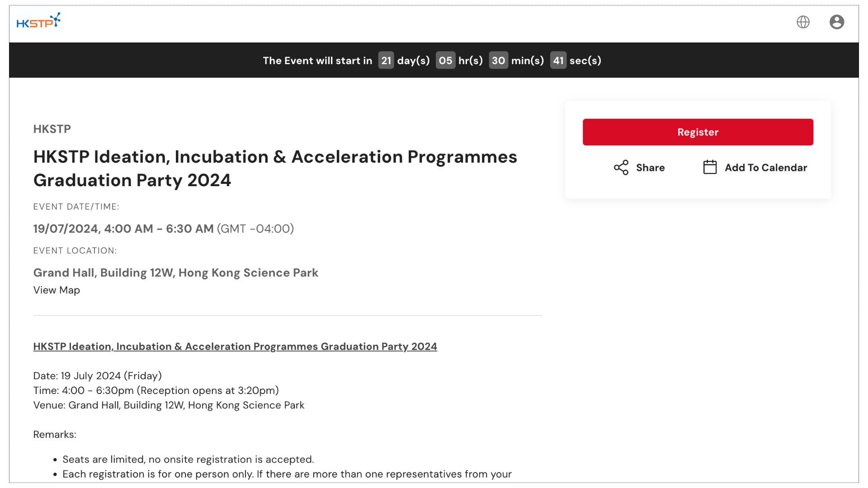This screenshot has height=488, width=868.
Task: Click the underlined Graduation Party 2024 link
Action: point(235,347)
